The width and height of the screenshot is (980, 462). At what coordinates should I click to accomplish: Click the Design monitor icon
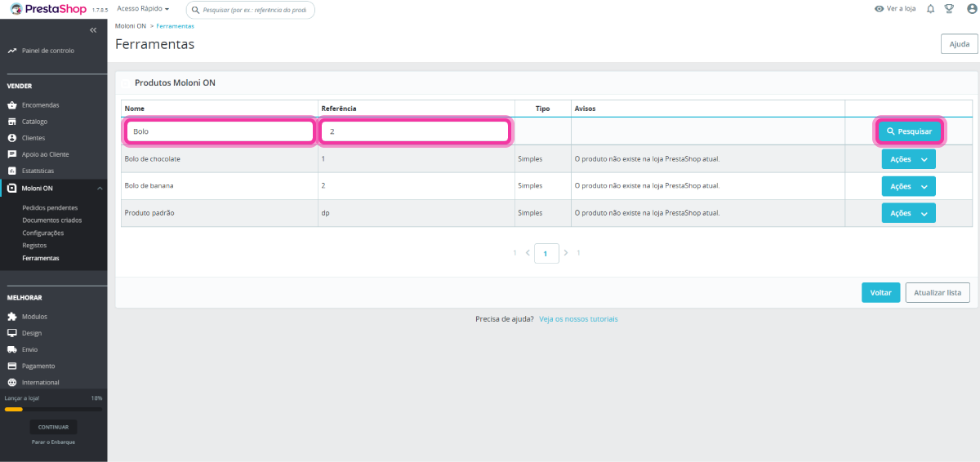coord(12,333)
